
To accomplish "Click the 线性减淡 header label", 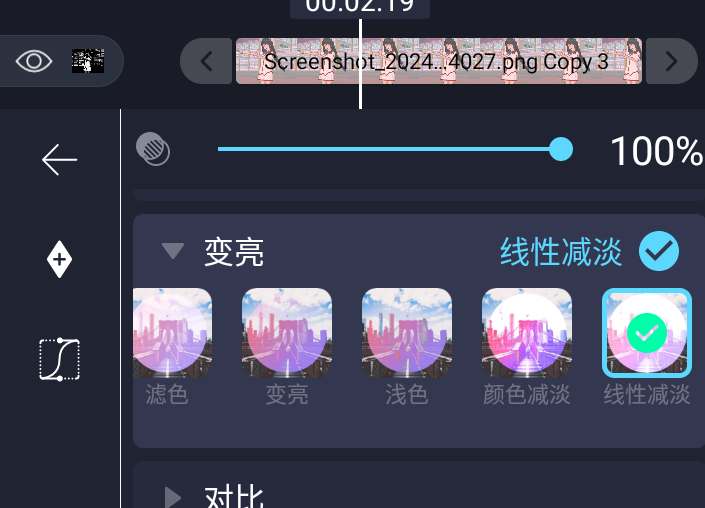I will point(561,251).
